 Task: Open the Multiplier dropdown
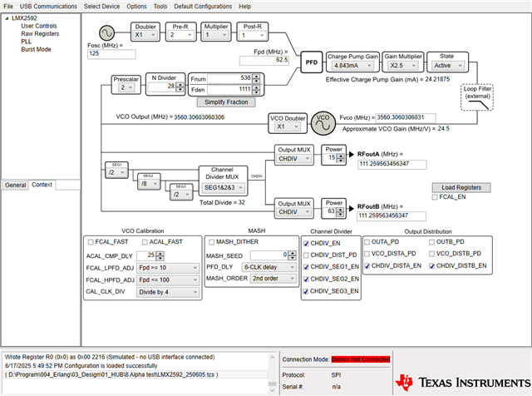216,35
